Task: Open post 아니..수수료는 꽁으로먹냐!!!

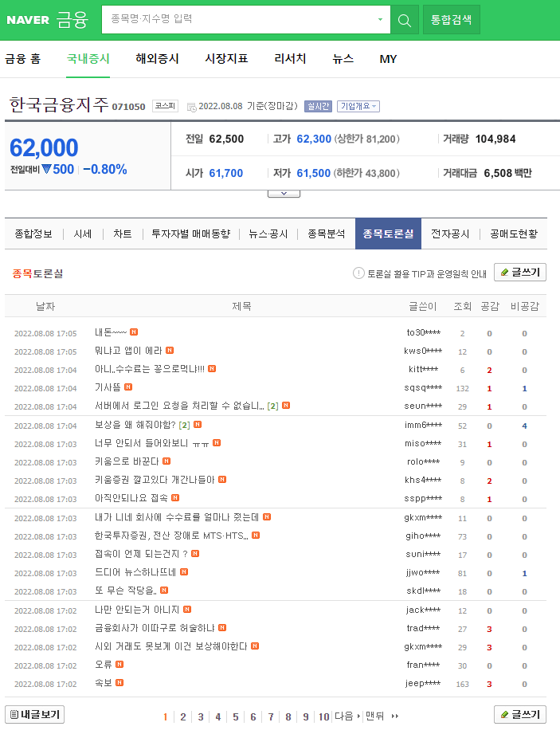Action: [x=150, y=369]
